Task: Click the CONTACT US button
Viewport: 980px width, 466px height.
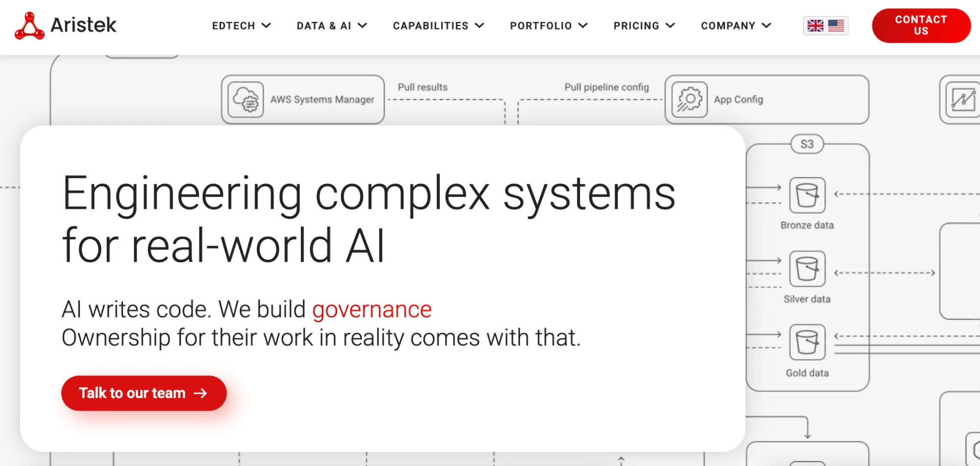Action: tap(921, 25)
